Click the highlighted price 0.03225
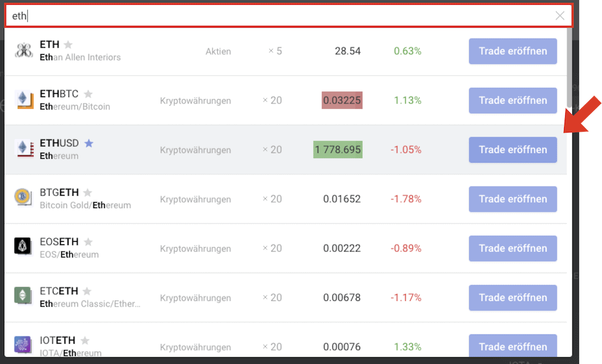 (x=342, y=100)
